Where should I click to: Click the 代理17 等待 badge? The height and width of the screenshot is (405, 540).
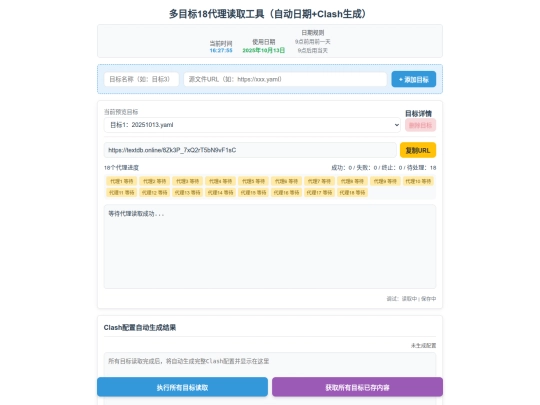point(319,193)
